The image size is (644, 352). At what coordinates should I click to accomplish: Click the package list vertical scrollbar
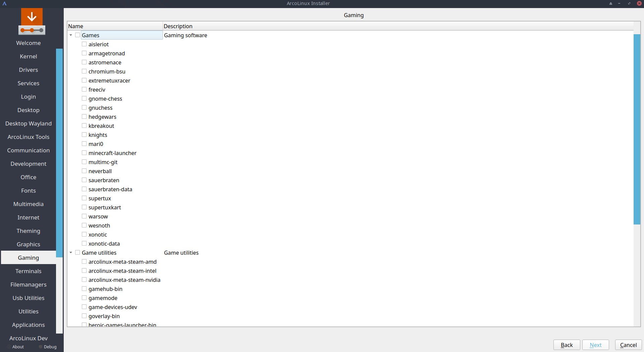tap(637, 129)
